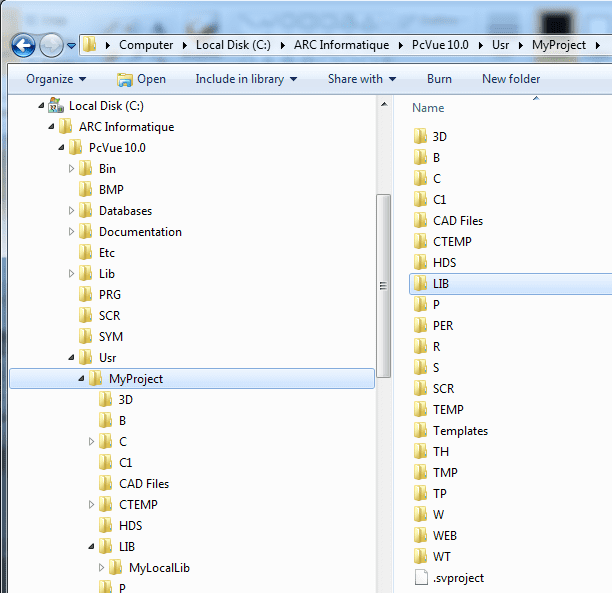The height and width of the screenshot is (593, 612).
Task: Collapse the Usr folder in tree
Action: 71,358
